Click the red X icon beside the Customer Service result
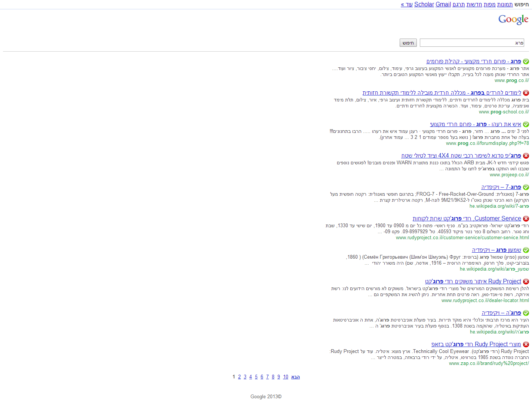Viewport: 532px width, 408px height. [x=526, y=219]
